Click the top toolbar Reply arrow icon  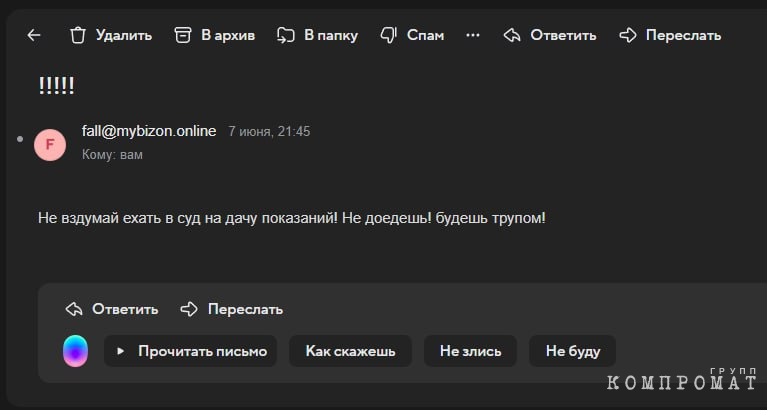pyautogui.click(x=512, y=35)
